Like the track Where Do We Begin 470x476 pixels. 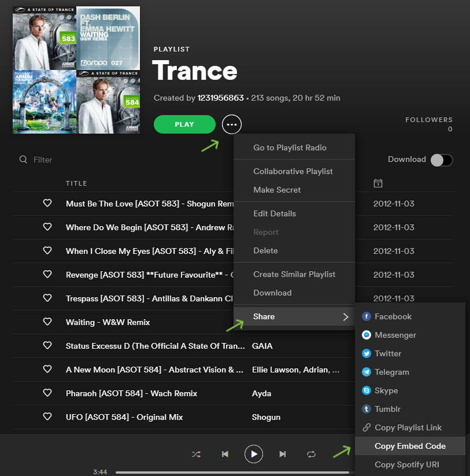point(47,227)
